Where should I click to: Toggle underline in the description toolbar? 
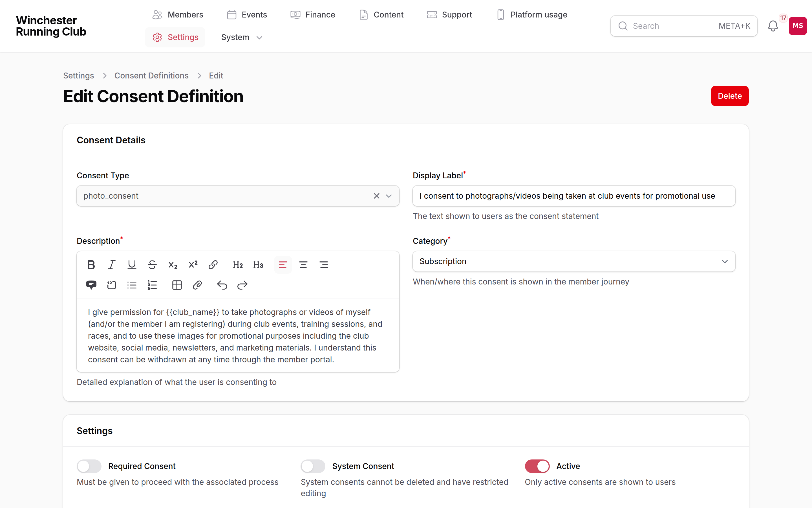pyautogui.click(x=132, y=265)
